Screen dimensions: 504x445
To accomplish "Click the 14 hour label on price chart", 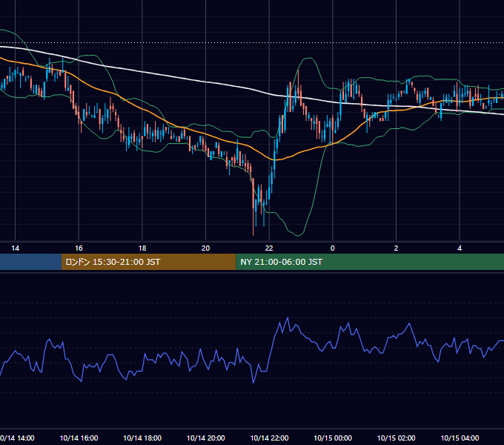I will [15, 248].
